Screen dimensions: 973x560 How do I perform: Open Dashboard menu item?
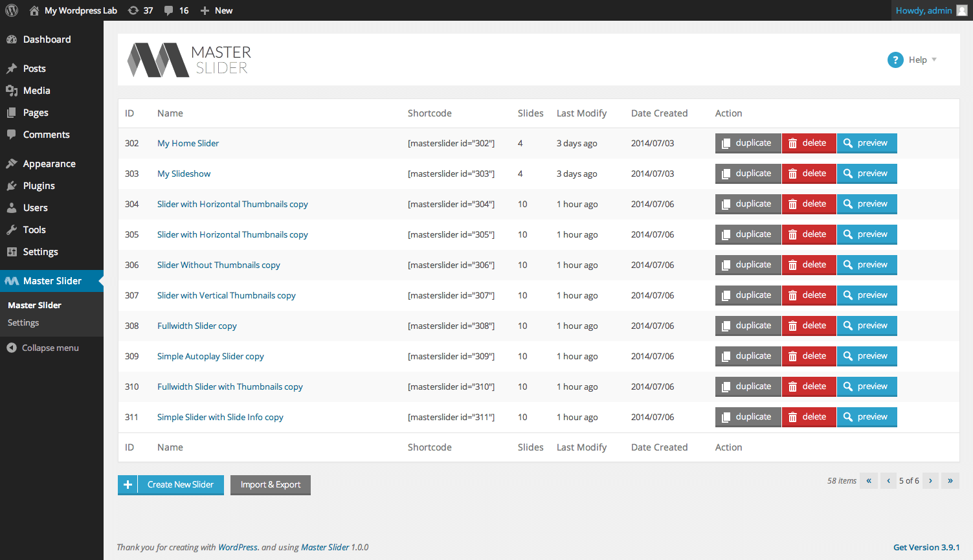(52, 39)
